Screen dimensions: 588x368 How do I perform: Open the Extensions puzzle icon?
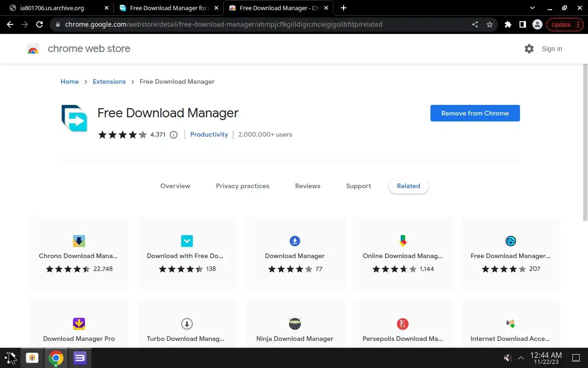508,24
